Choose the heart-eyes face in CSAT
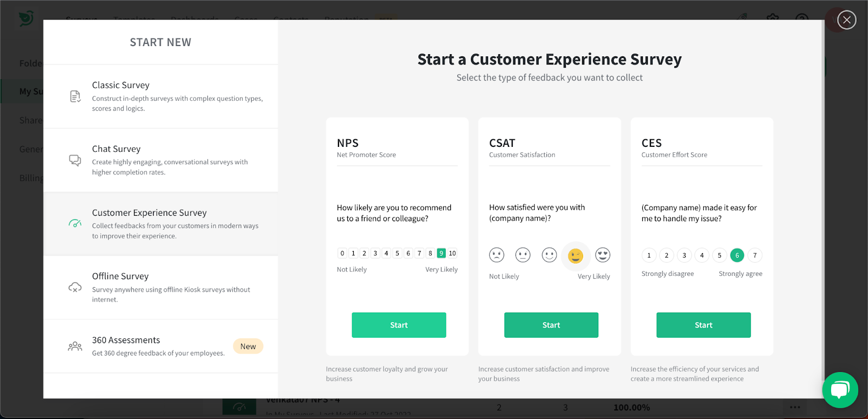868x419 pixels. click(x=603, y=255)
